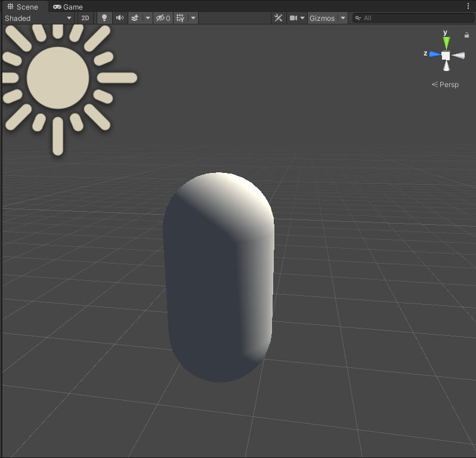Switch to the Scene tab

tap(23, 7)
